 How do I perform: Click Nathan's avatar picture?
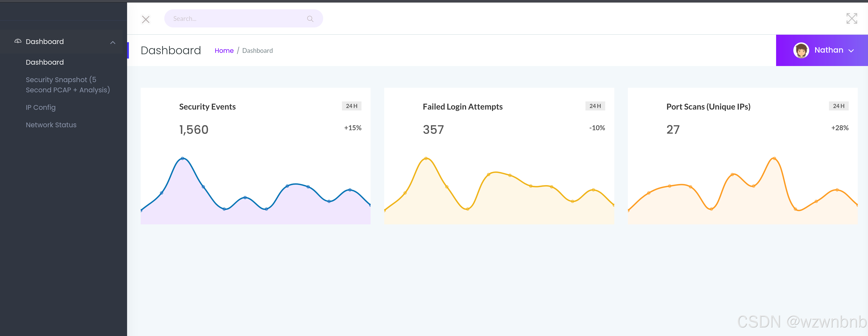pos(801,51)
